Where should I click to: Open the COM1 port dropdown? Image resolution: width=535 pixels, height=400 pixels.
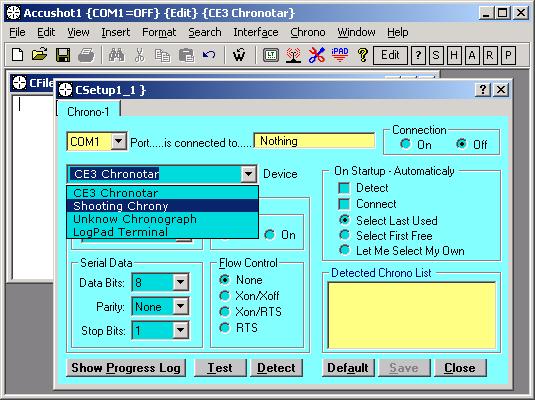118,141
